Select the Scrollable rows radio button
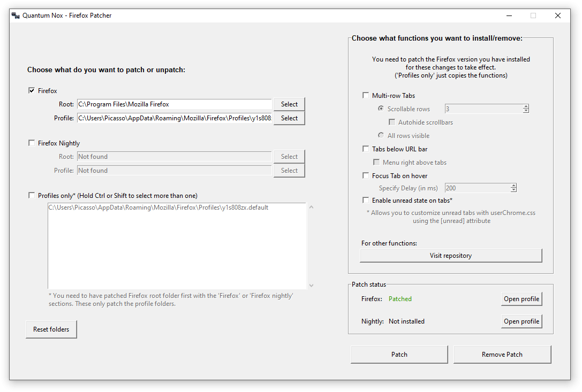Screen dimensions: 582x392 (x=381, y=108)
